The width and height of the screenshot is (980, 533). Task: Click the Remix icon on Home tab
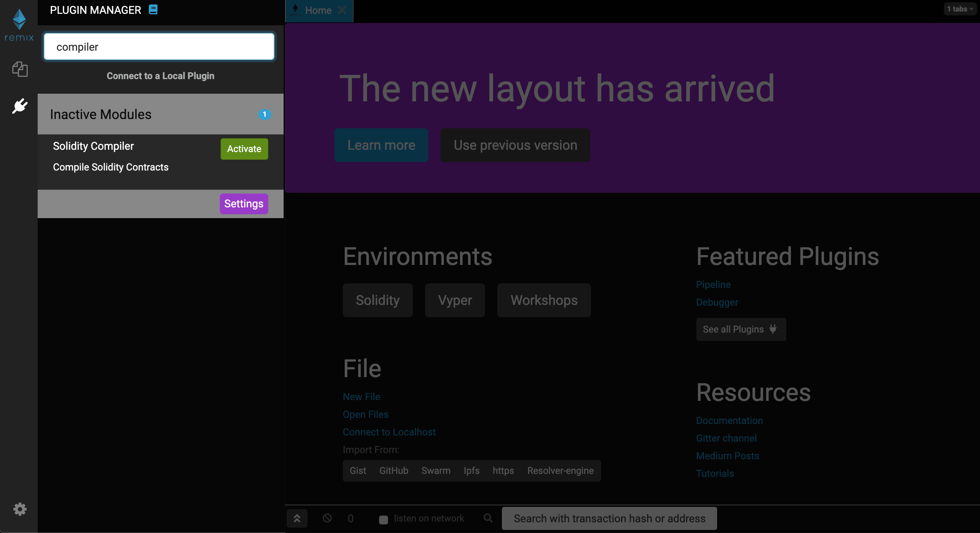[295, 10]
